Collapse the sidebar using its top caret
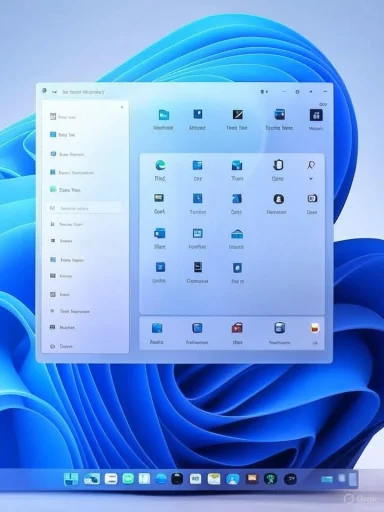 point(122,107)
